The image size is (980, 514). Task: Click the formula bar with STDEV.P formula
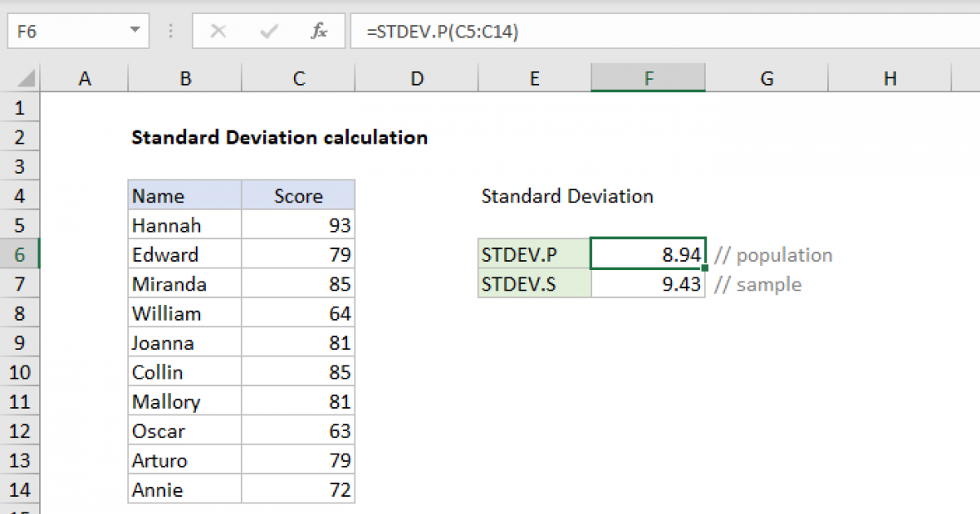(653, 32)
